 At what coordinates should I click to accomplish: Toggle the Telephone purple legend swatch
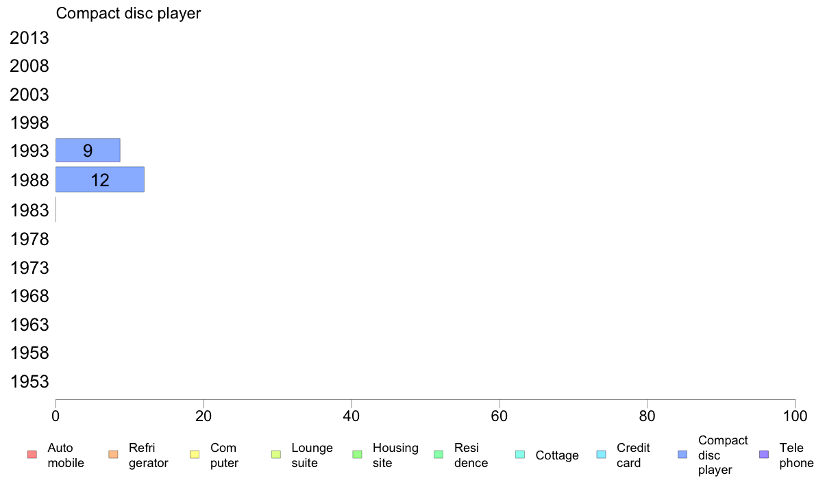(764, 455)
